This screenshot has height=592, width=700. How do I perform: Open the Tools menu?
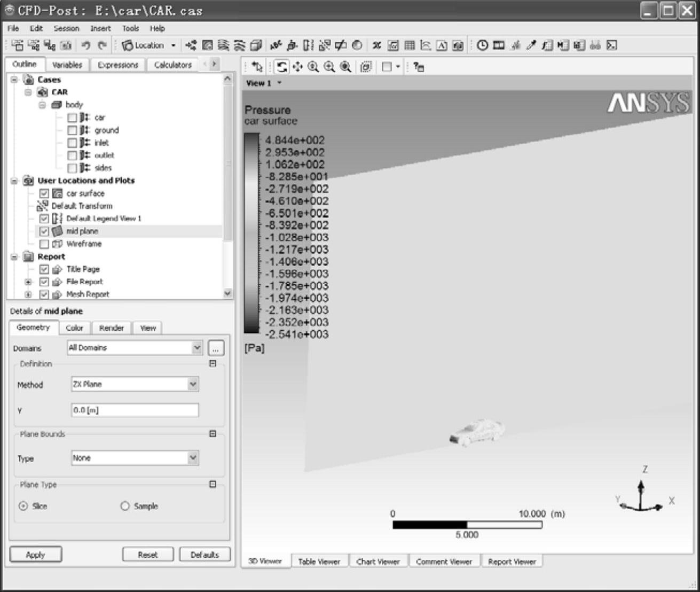coord(130,28)
